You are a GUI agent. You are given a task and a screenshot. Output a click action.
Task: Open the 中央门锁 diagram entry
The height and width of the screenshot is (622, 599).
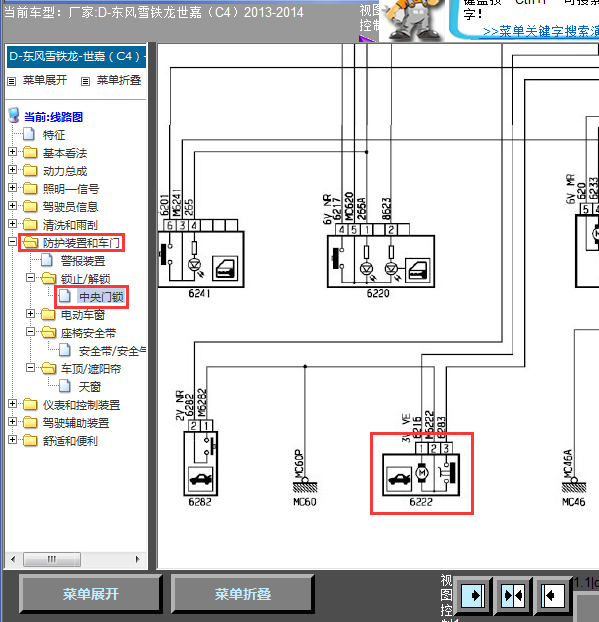(x=101, y=297)
